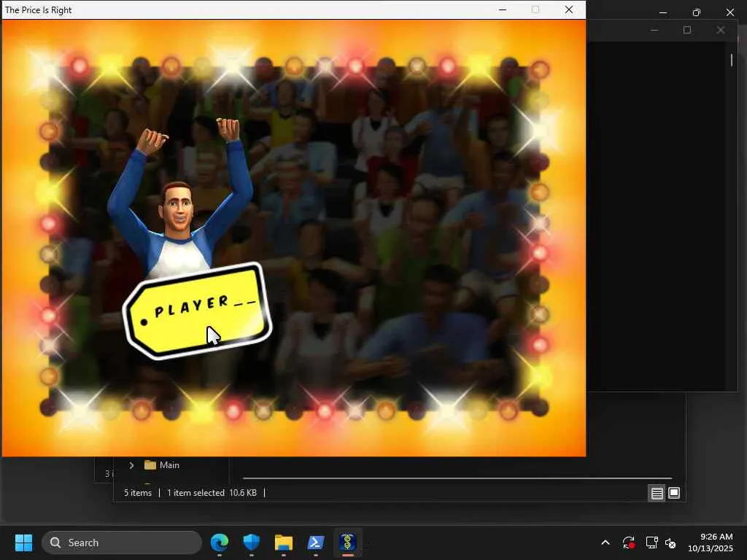Open the network status tray icon

(x=651, y=542)
